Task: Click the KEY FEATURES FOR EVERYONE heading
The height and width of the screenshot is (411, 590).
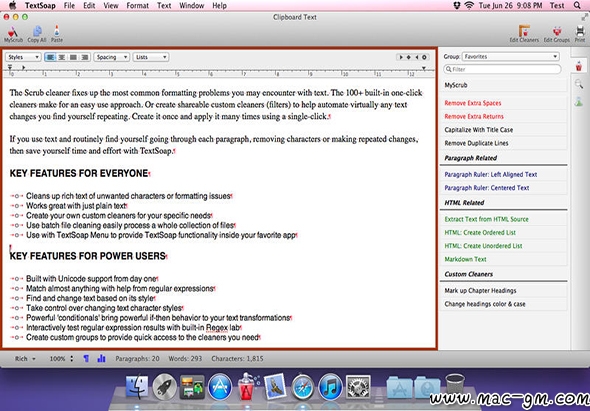Action: click(x=79, y=173)
